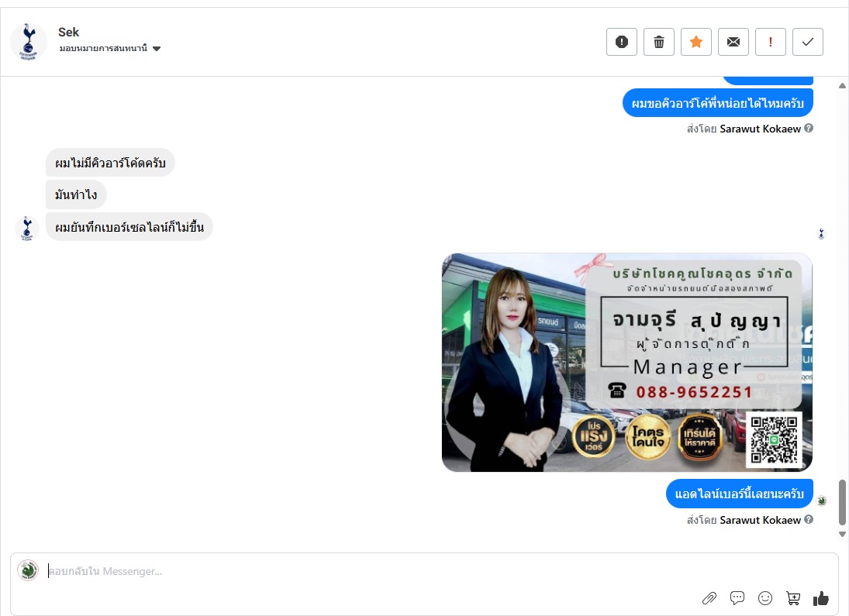The width and height of the screenshot is (849, 616).
Task: Click the conversation scrollbar thumb
Action: [x=842, y=502]
